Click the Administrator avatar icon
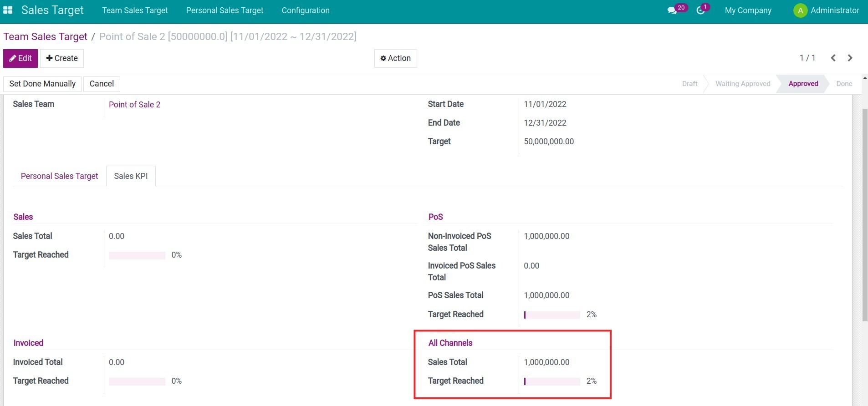 coord(800,10)
